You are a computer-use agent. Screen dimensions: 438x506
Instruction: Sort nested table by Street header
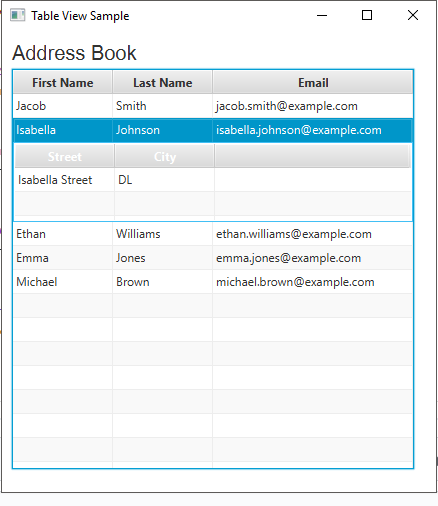click(65, 156)
